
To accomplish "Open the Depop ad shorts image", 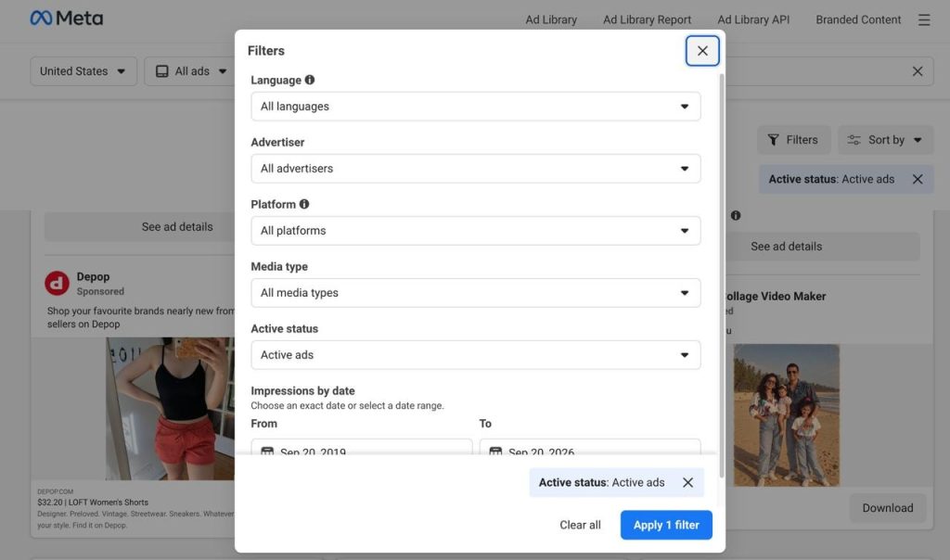I will [170, 409].
